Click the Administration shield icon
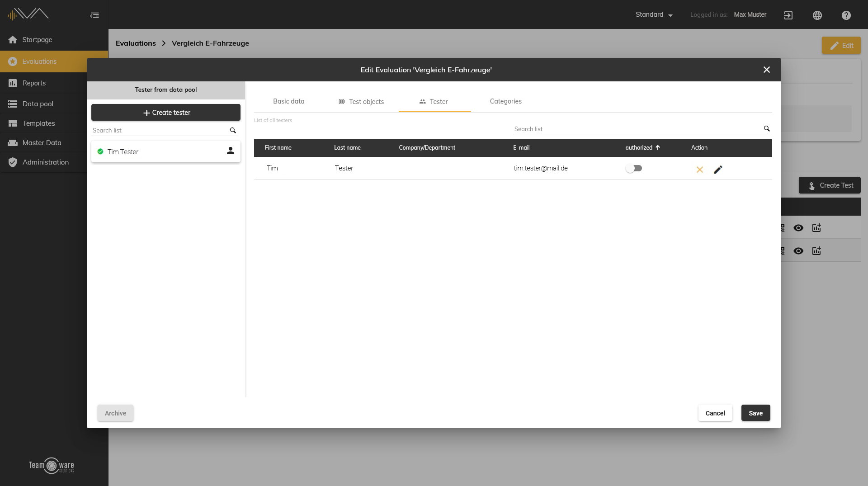 point(13,162)
